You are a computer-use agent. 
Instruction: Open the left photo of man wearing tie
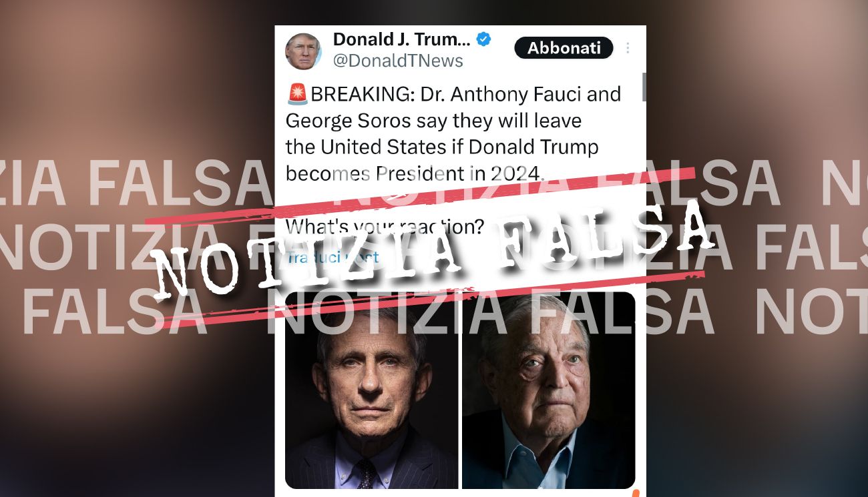(371, 390)
